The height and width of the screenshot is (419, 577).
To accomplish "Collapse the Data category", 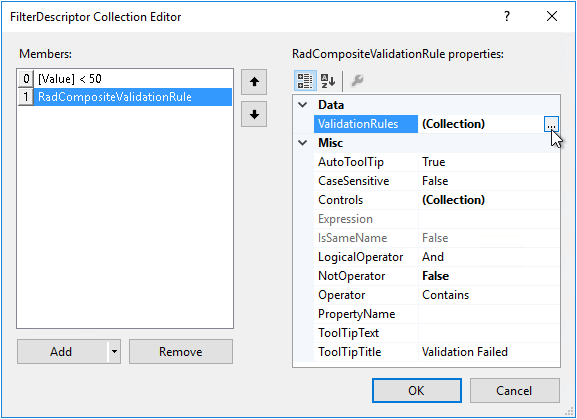I will tap(303, 105).
